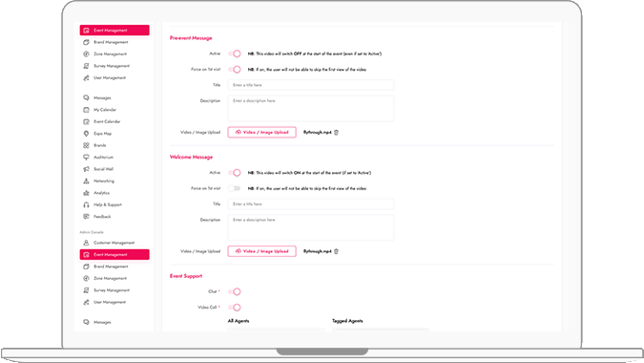The height and width of the screenshot is (363, 644).
Task: Open Brand Management label above Zone Management at sidebar top
Action: (x=111, y=42)
